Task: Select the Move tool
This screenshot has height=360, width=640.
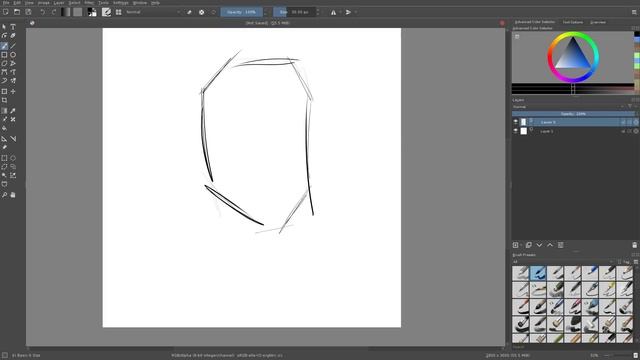Action: click(13, 91)
